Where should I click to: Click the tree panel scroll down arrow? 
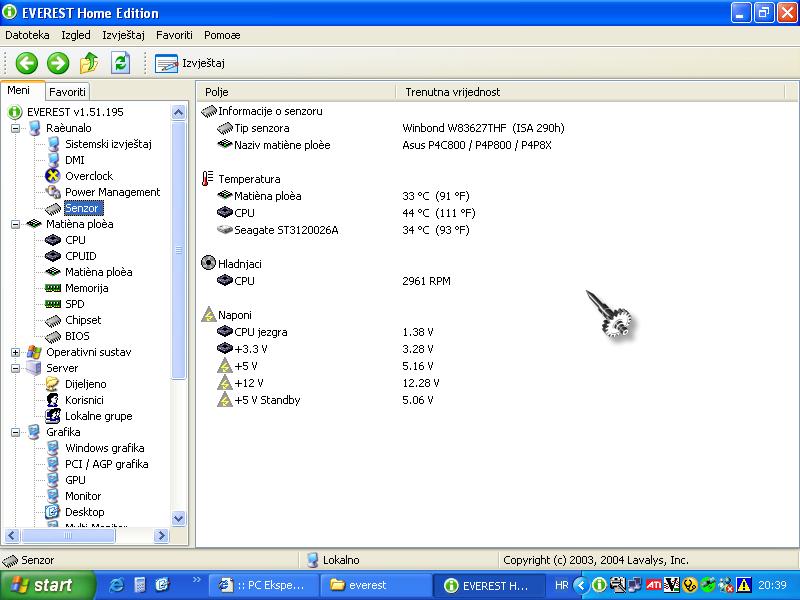pos(179,518)
